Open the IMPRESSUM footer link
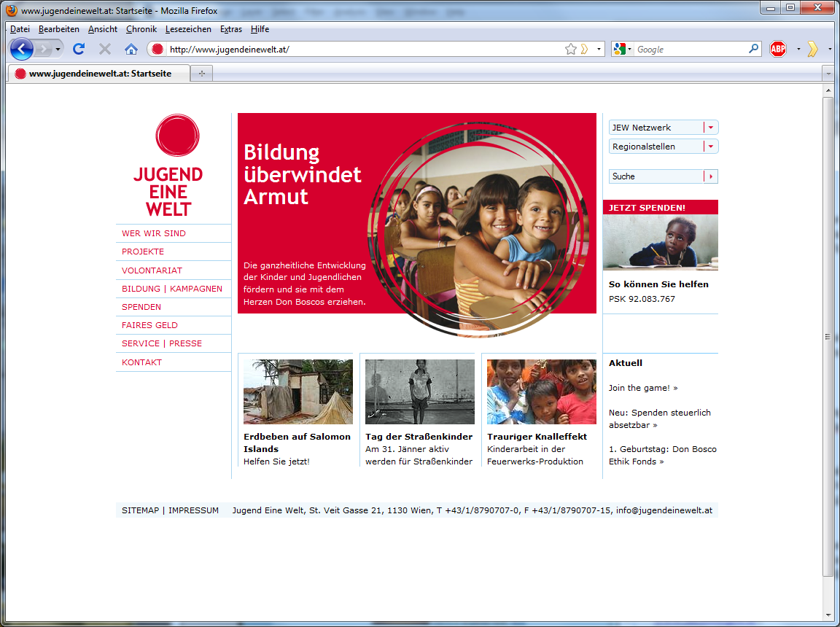This screenshot has height=627, width=840. (x=193, y=510)
